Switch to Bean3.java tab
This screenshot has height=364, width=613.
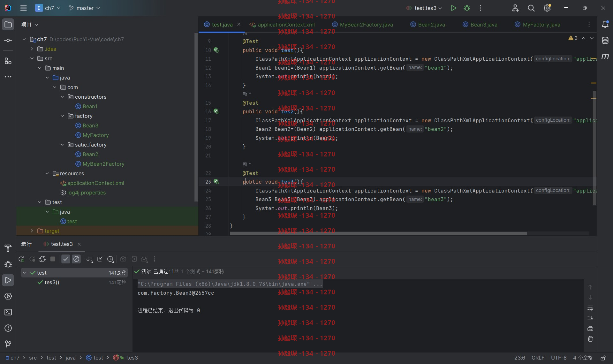[480, 25]
